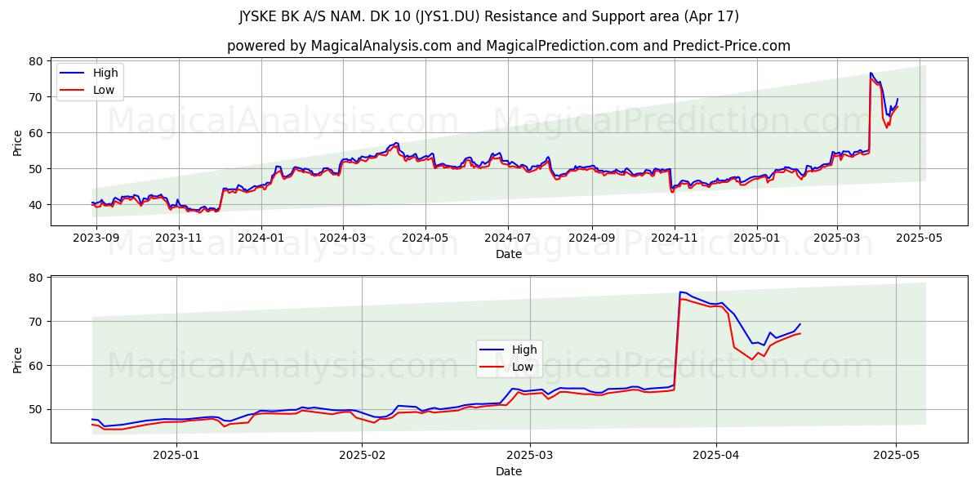Click the '2025-05' x-axis label on the top chart

point(920,238)
